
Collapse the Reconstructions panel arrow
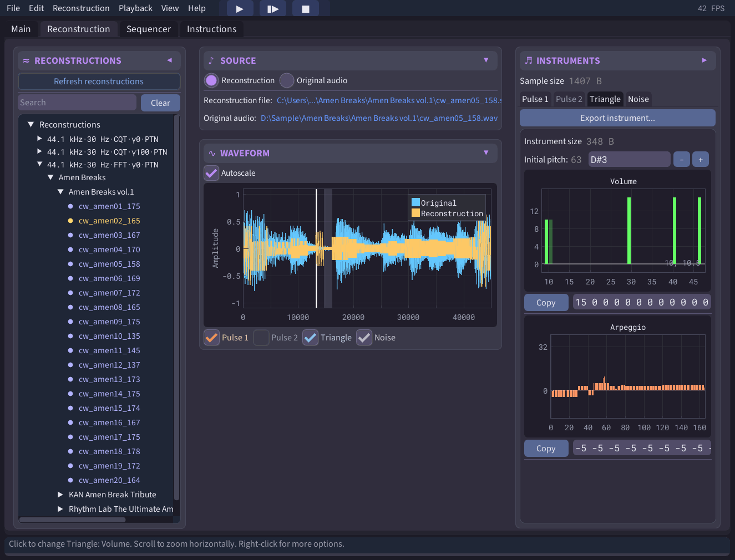click(169, 60)
